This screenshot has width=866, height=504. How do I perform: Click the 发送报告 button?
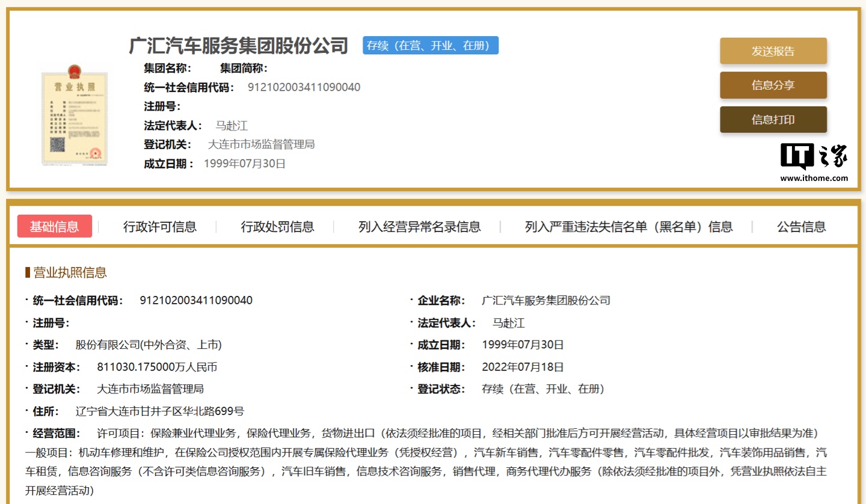coord(773,51)
